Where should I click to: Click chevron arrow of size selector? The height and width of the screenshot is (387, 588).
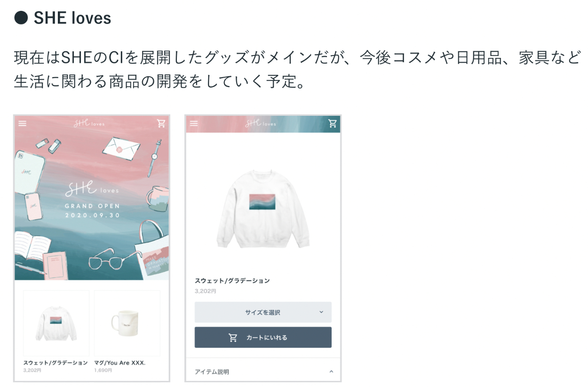click(321, 312)
